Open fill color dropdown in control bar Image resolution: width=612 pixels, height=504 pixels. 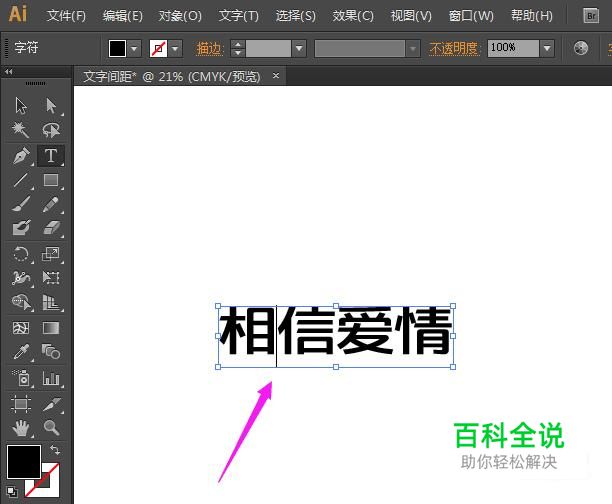tap(134, 49)
